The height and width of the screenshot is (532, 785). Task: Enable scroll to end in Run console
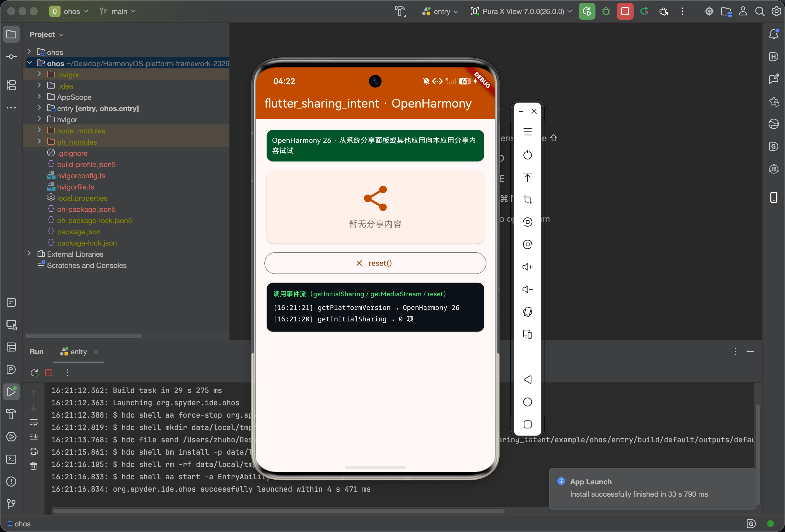click(x=33, y=437)
